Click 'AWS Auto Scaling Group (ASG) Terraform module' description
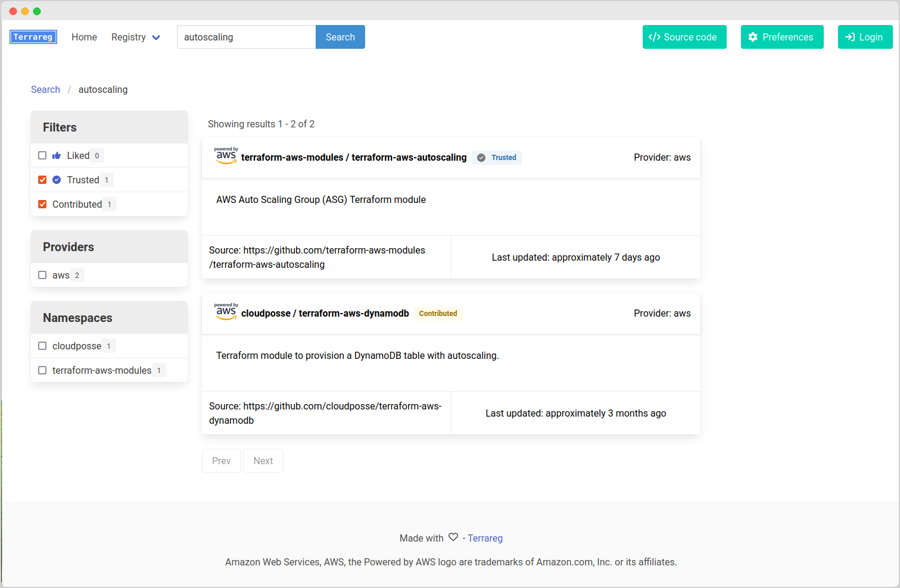Viewport: 900px width, 588px height. pos(321,199)
